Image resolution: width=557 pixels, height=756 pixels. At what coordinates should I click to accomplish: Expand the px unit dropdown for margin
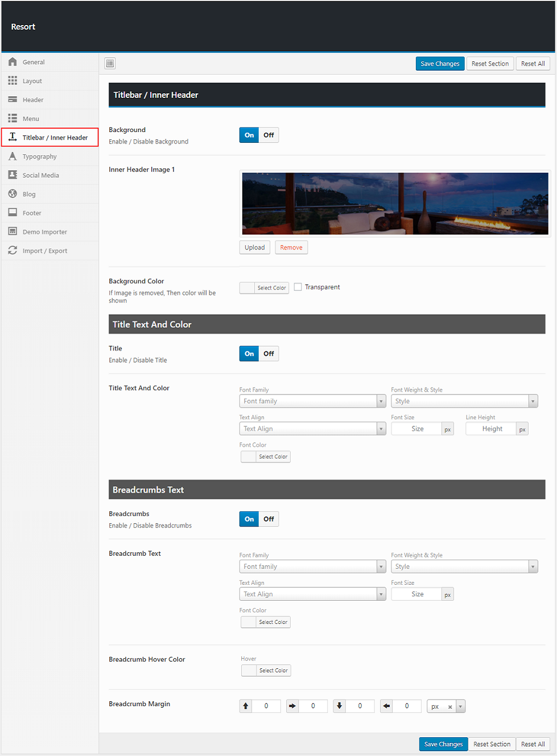click(x=460, y=706)
